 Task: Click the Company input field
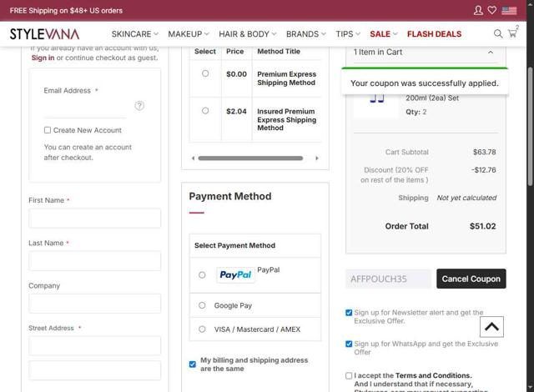[x=94, y=304]
